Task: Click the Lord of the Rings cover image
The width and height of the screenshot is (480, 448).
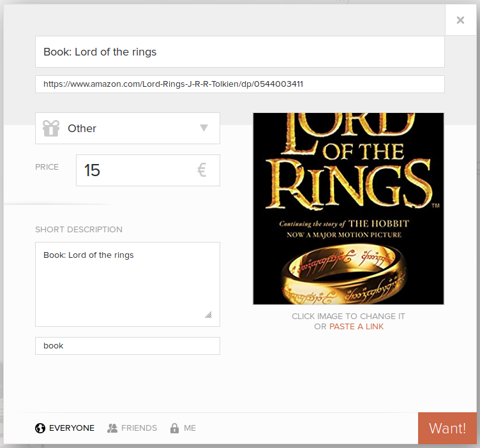Action: click(348, 209)
